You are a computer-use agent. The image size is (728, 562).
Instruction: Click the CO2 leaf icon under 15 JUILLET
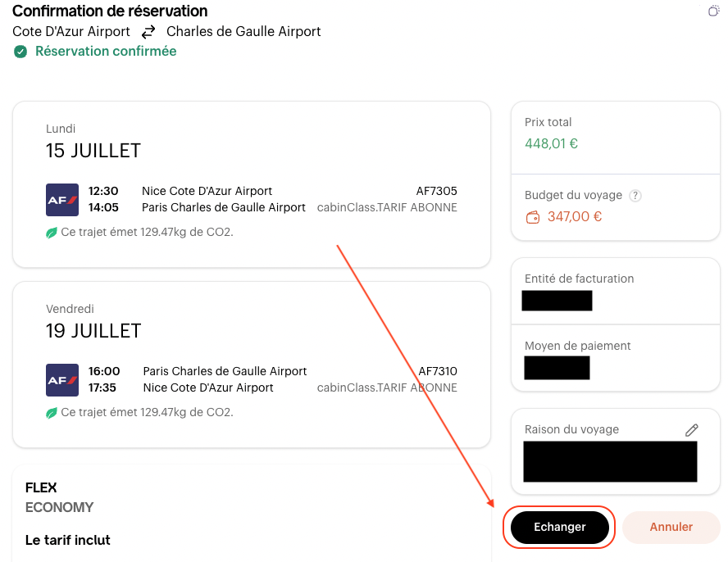52,233
